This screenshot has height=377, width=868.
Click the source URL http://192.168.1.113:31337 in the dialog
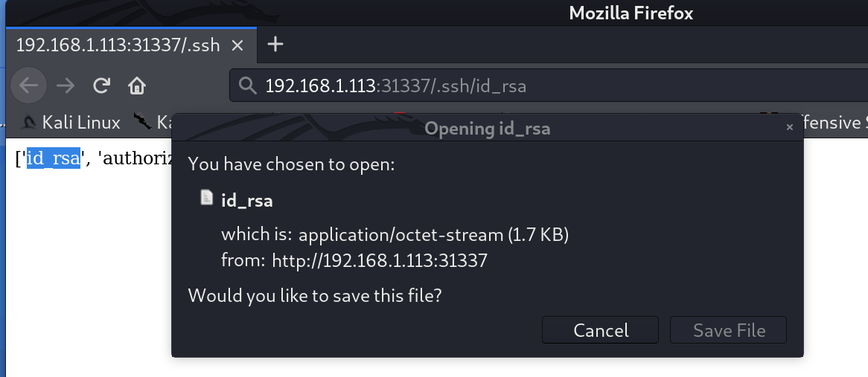[x=379, y=260]
